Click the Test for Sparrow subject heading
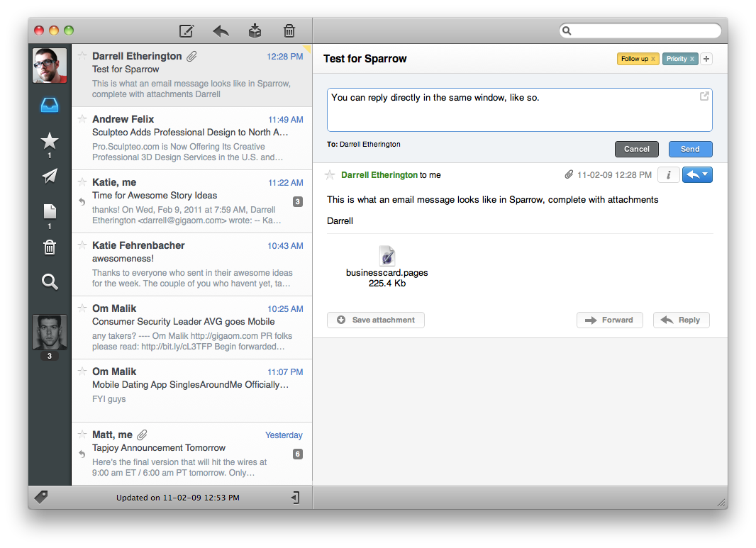This screenshot has width=756, height=548. click(365, 59)
